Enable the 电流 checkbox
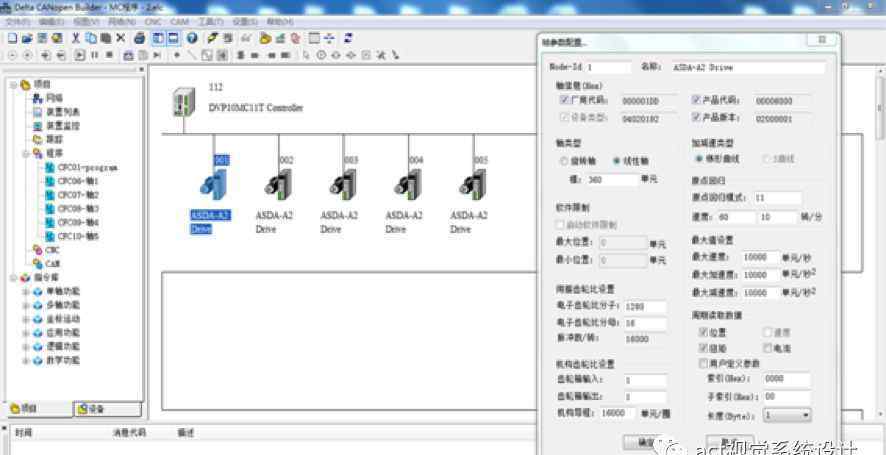 click(x=767, y=347)
